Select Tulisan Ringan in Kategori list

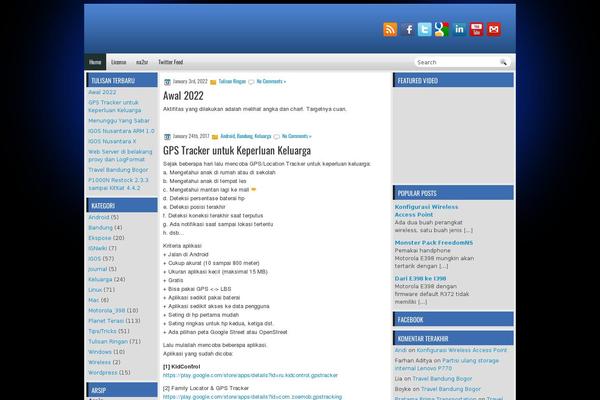108,341
